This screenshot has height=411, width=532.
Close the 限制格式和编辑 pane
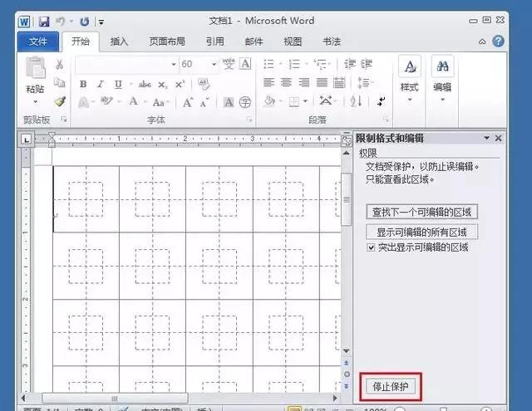[498, 138]
